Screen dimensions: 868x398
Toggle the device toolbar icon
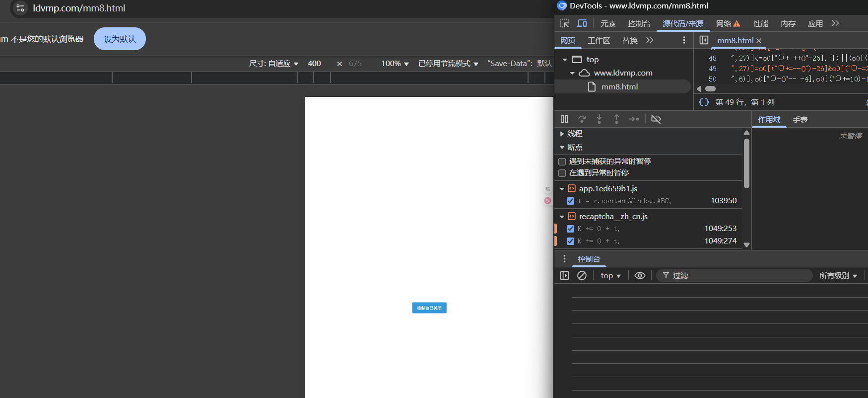tap(582, 23)
